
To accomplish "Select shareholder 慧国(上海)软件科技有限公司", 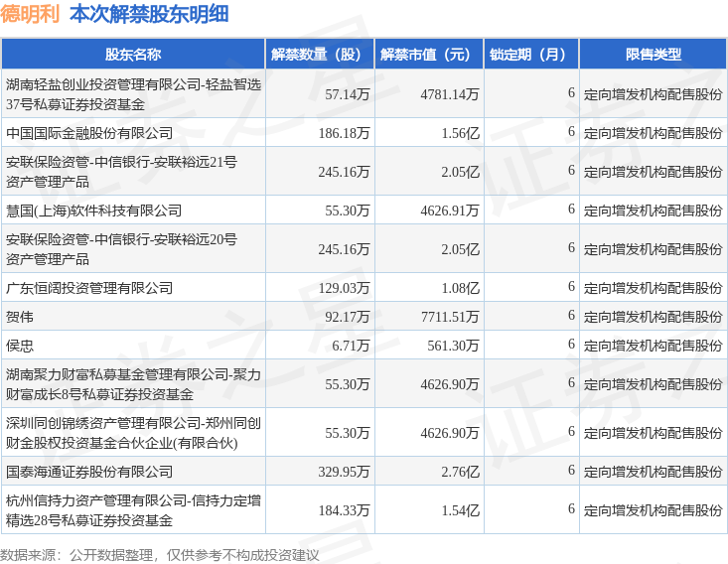I will point(93,211).
